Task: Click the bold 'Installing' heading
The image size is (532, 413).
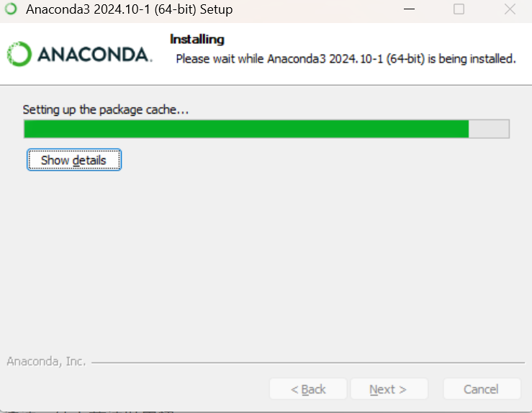Action: coord(197,40)
